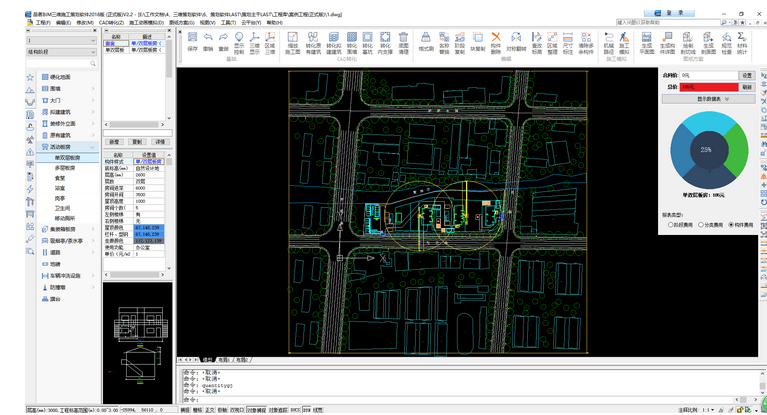The image size is (767, 415).
Task: Click the 详情 button
Action: [160, 142]
